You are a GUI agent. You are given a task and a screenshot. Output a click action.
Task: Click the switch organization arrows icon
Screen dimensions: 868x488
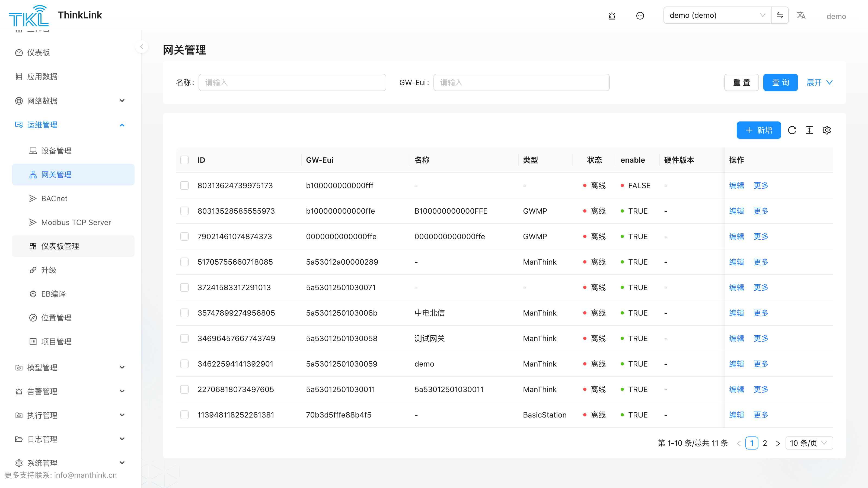[x=780, y=15]
